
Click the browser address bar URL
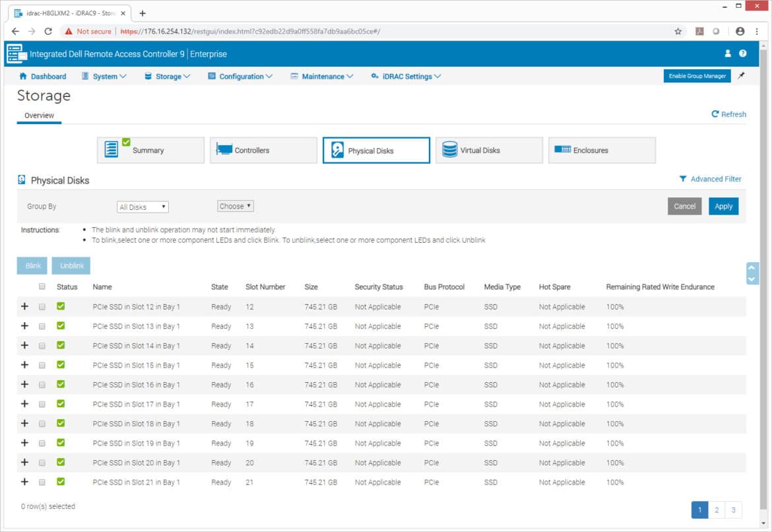pos(250,32)
